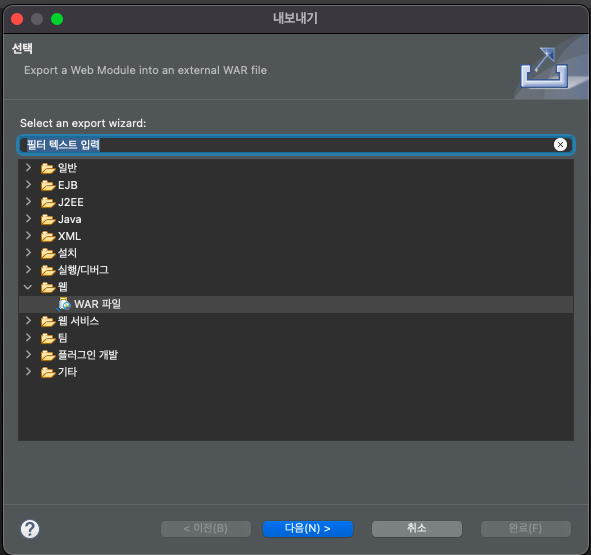Screen dimensions: 591x555
Task: Click the EJB folder icon
Action: 48,185
